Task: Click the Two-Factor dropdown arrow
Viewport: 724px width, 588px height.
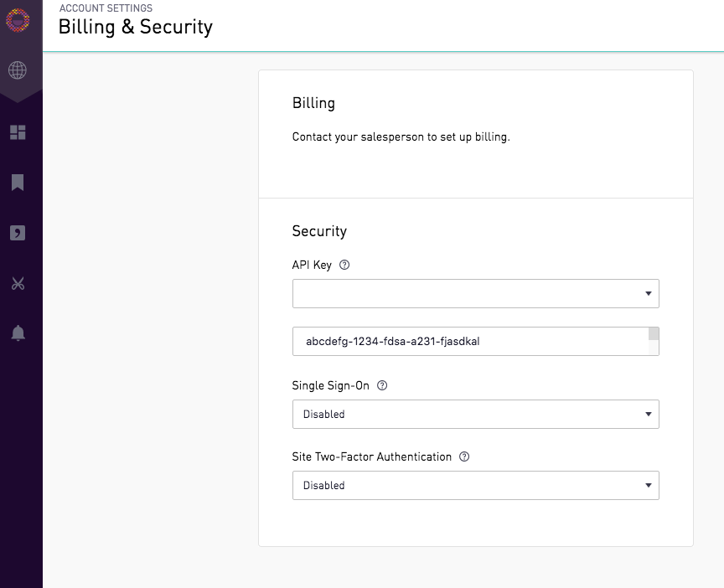Action: pyautogui.click(x=649, y=485)
